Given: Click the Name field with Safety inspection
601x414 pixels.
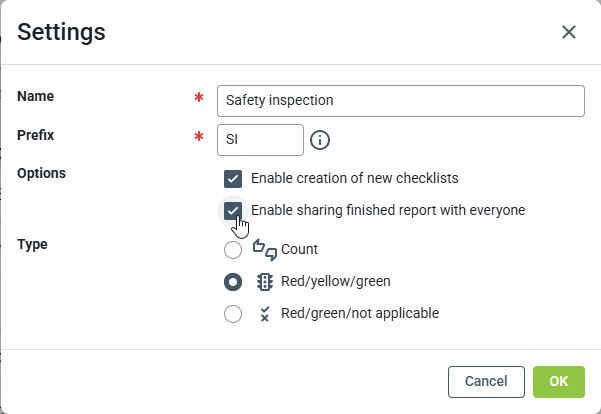Looking at the screenshot, I should point(400,101).
